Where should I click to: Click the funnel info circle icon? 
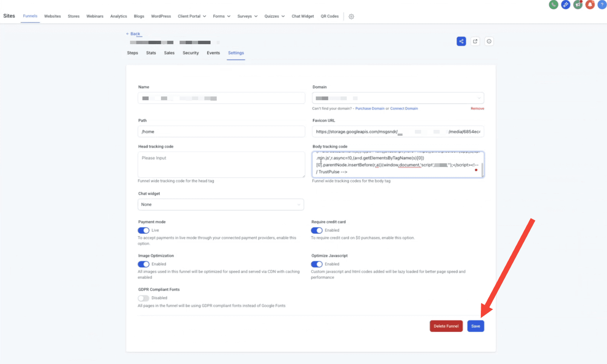[489, 41]
